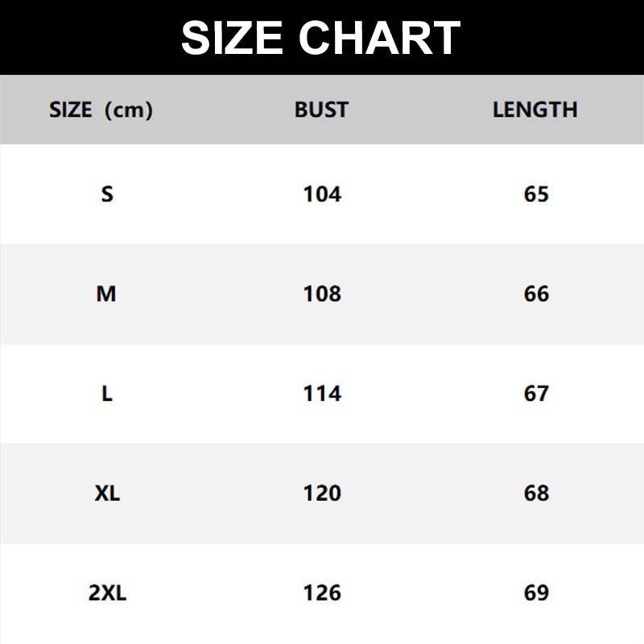Image resolution: width=644 pixels, height=644 pixels.
Task: Select the L size label
Action: click(x=107, y=394)
